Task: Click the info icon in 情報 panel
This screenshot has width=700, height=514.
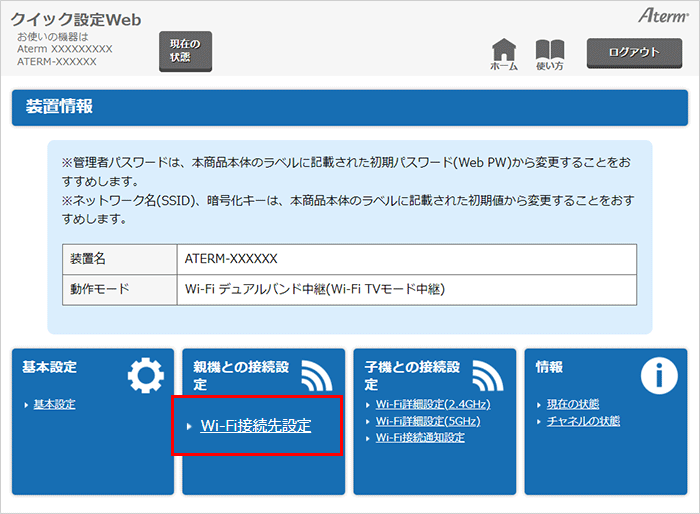Action: point(658,375)
